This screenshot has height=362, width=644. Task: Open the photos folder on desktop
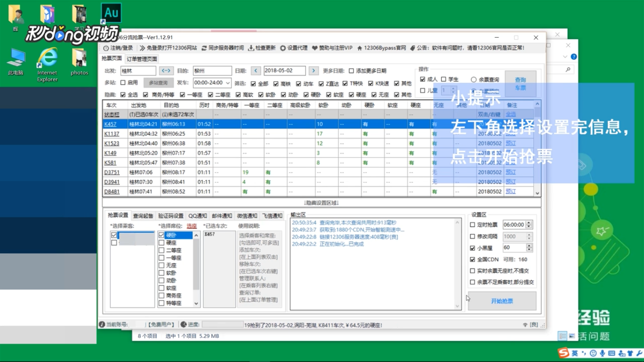[79, 62]
